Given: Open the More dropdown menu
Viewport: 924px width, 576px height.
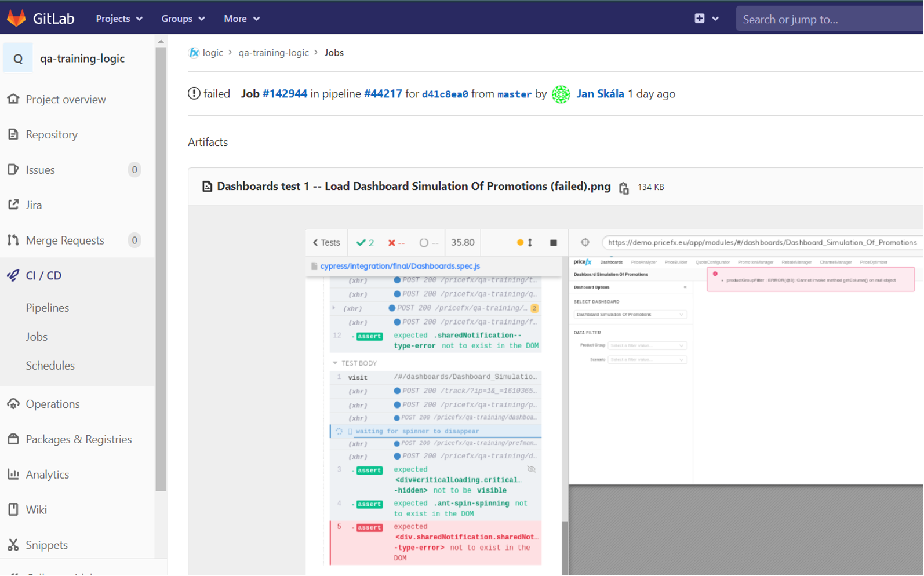Looking at the screenshot, I should click(x=241, y=19).
